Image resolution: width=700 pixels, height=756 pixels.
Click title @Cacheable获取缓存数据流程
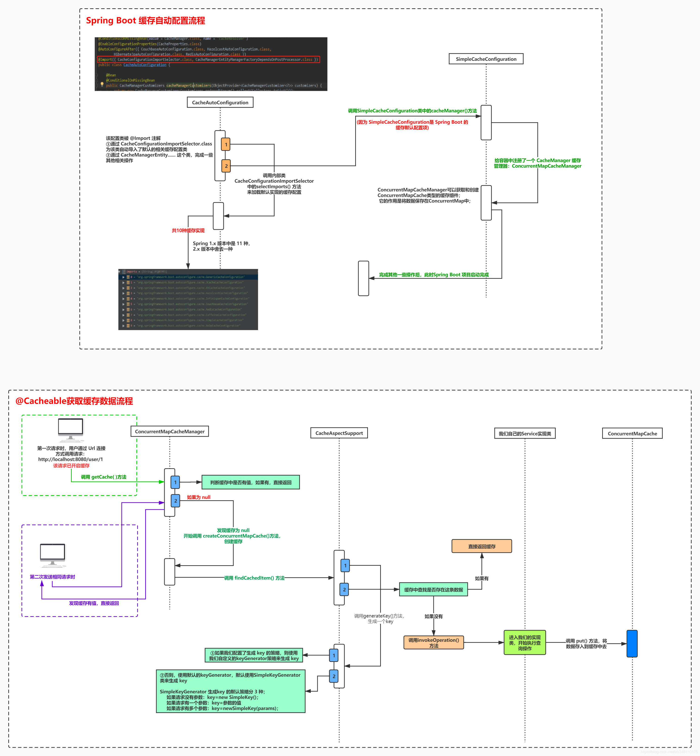(74, 401)
